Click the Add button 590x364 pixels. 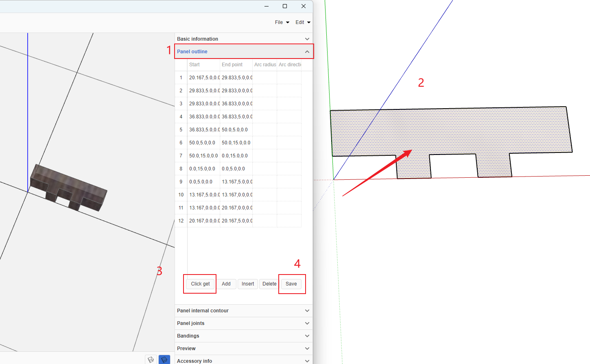click(226, 284)
